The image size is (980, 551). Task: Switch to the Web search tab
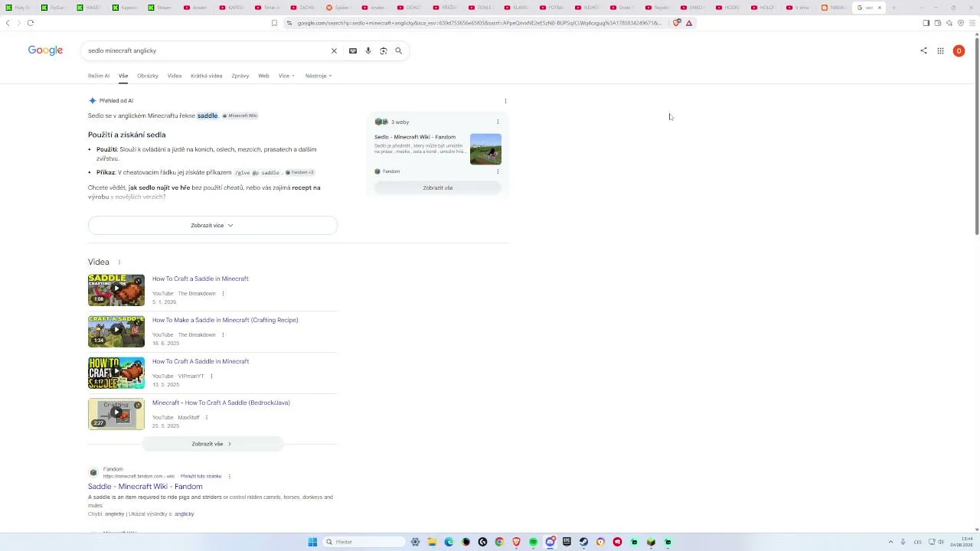[263, 76]
